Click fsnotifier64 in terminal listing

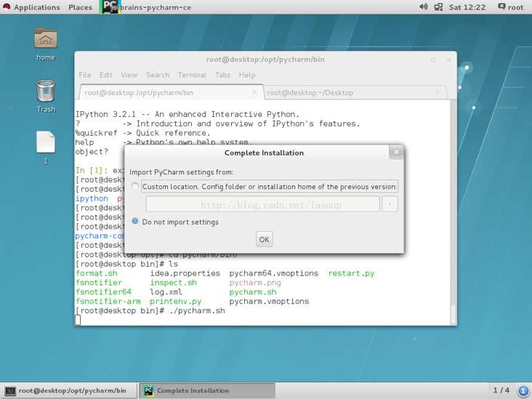[103, 292]
